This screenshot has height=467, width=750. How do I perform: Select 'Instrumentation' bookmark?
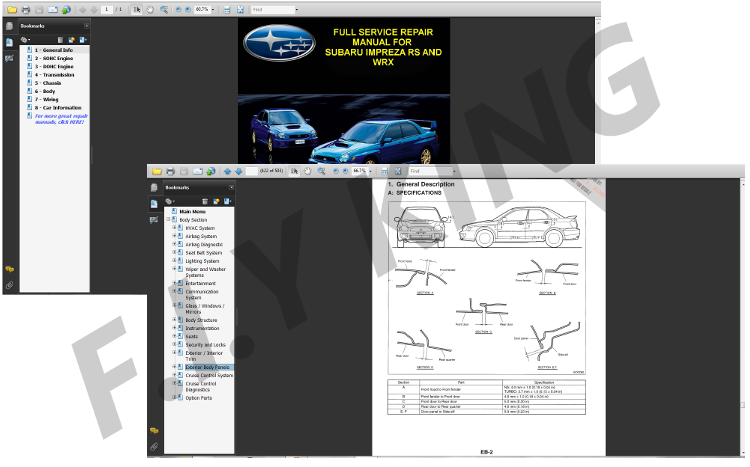click(202, 328)
